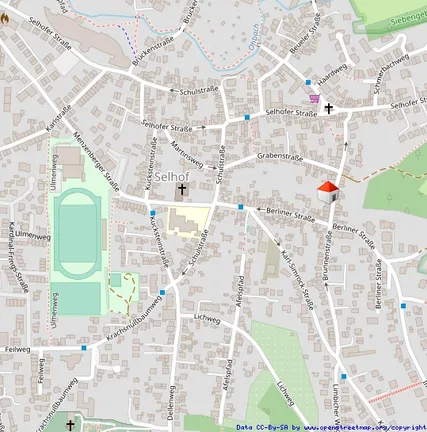Select the blue Ohbach stream label
The height and width of the screenshot is (432, 427).
(x=254, y=37)
